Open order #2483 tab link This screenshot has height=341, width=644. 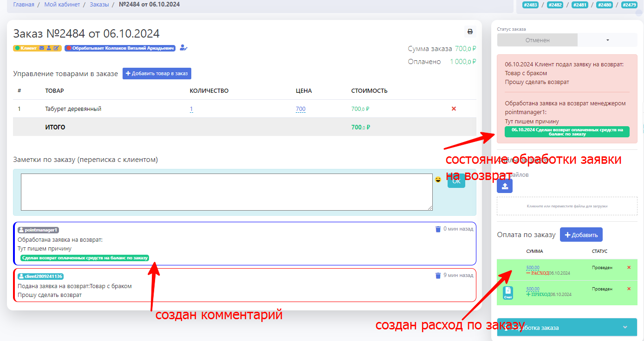[x=530, y=5]
